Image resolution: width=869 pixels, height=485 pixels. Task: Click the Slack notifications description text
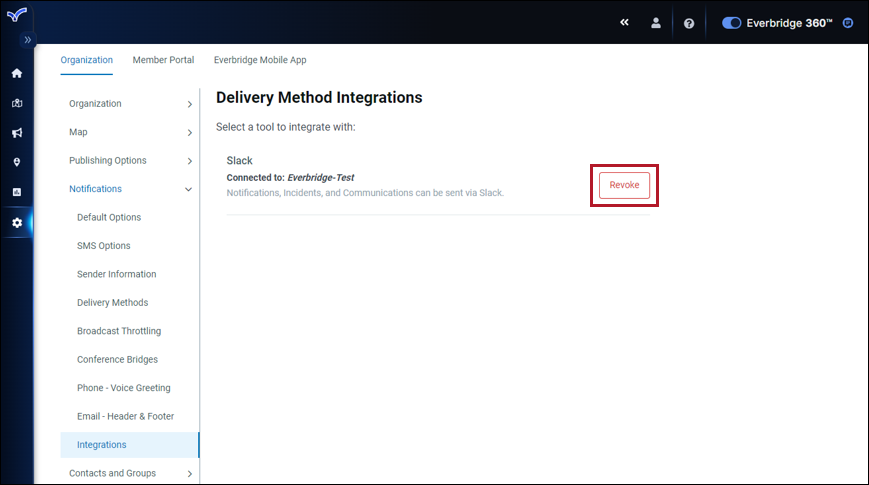point(365,193)
